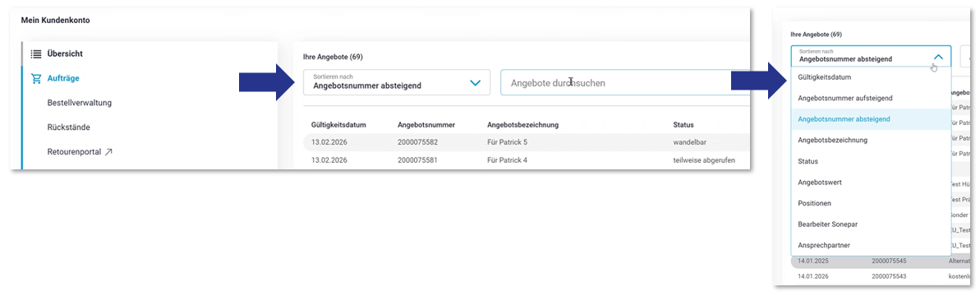The height and width of the screenshot is (296, 980).
Task: Choose Angebotswert sort option
Action: (x=871, y=182)
